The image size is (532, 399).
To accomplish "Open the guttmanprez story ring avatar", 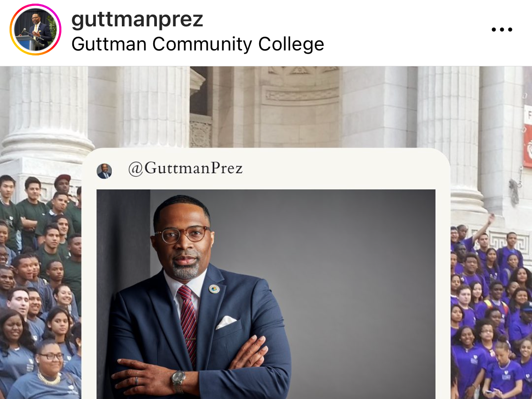I will click(x=35, y=30).
